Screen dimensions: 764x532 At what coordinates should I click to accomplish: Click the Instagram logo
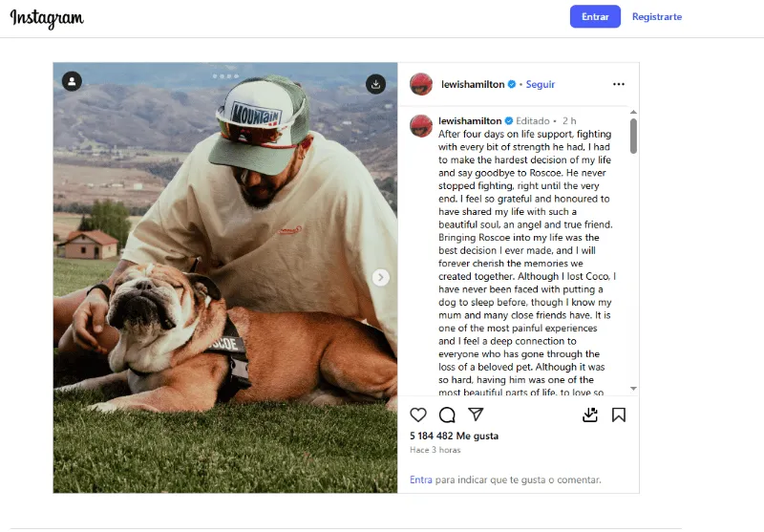point(47,18)
